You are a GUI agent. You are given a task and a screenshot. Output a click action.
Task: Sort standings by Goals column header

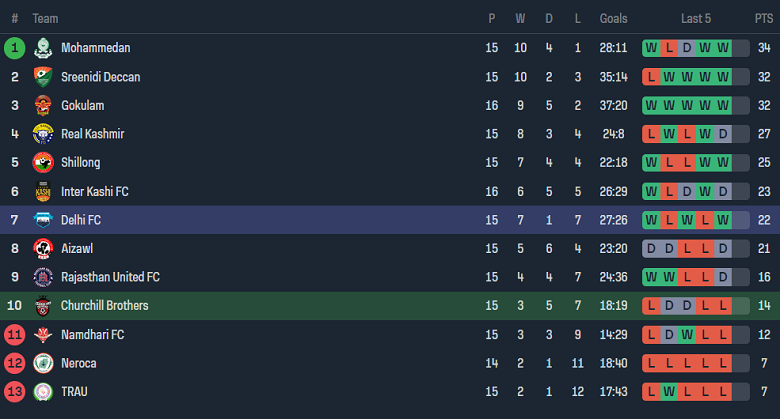613,19
